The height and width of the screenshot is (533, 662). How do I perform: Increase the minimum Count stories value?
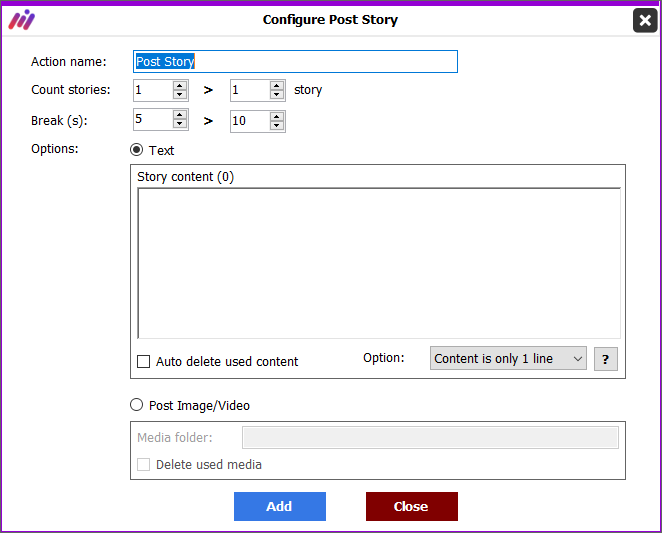(180, 85)
